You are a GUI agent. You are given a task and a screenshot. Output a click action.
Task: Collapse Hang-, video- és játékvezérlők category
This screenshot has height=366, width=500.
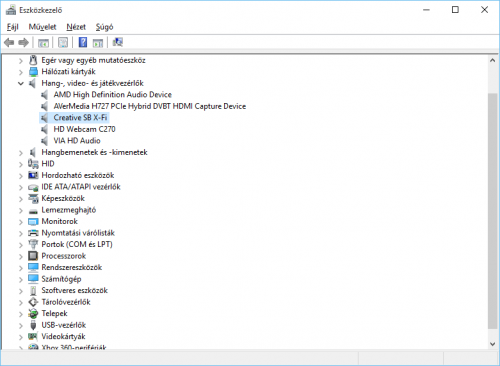click(x=21, y=83)
